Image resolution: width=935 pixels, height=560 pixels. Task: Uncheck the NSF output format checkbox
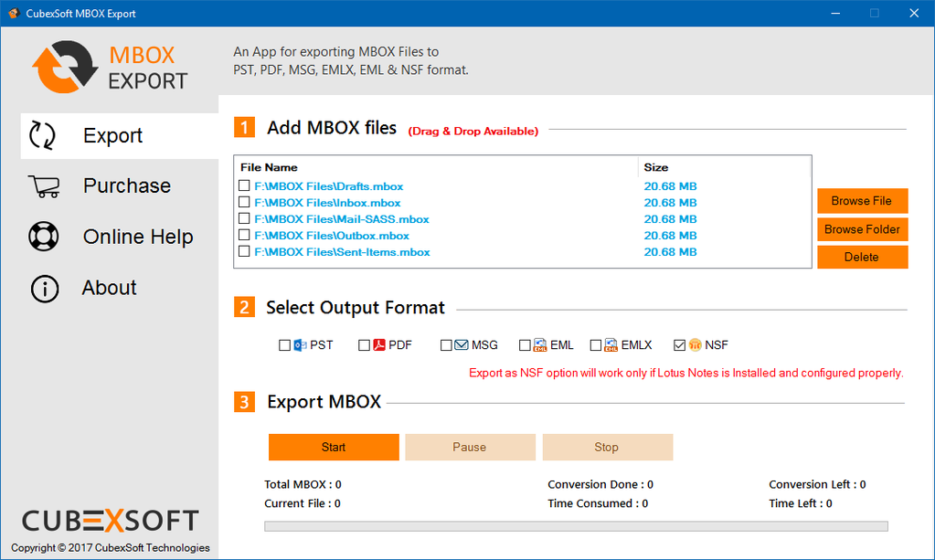[x=679, y=345]
